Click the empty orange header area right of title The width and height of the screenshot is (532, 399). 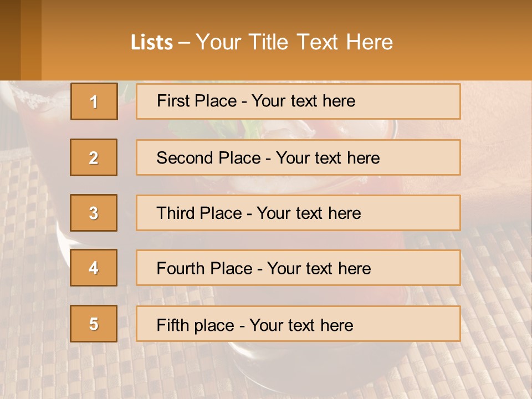[465, 42]
